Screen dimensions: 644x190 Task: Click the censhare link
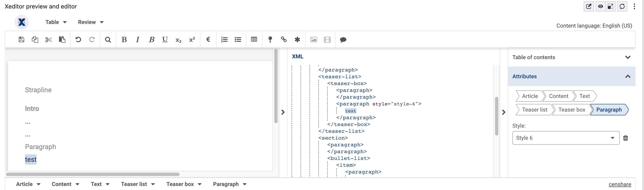pos(620,184)
